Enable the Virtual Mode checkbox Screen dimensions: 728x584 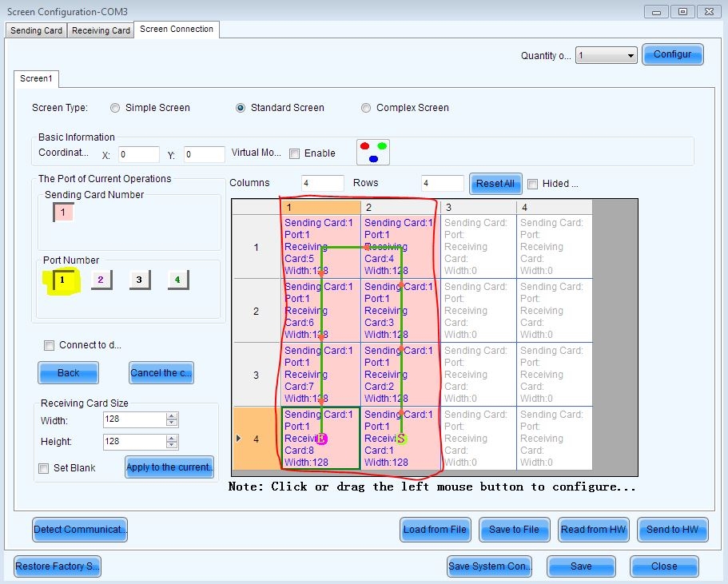[295, 153]
